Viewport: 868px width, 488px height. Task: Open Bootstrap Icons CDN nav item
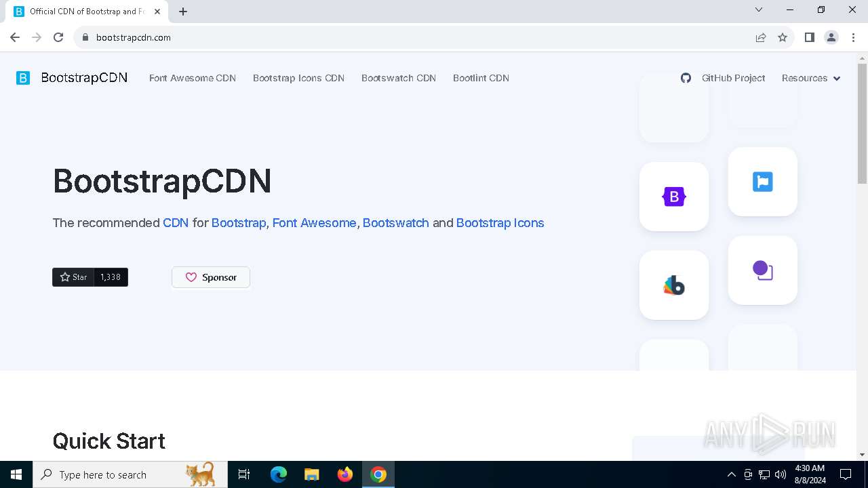click(x=298, y=78)
